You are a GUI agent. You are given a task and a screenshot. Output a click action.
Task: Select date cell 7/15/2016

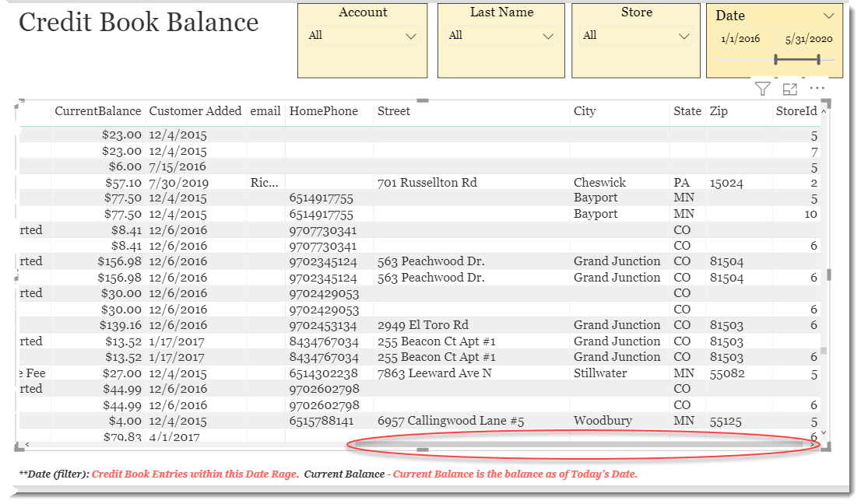[177, 166]
